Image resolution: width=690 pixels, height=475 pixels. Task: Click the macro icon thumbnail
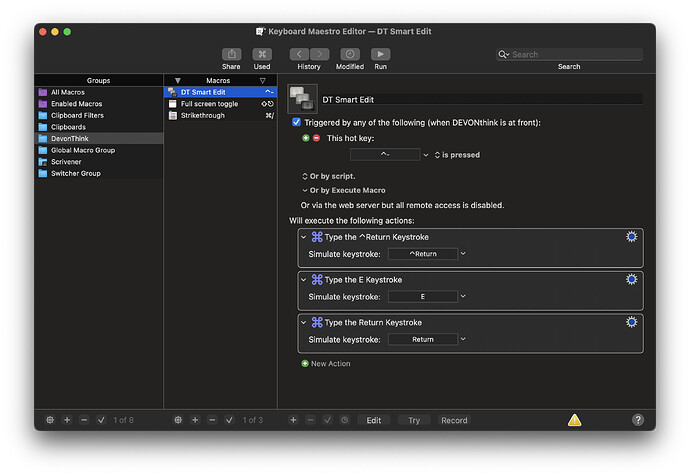coord(302,99)
